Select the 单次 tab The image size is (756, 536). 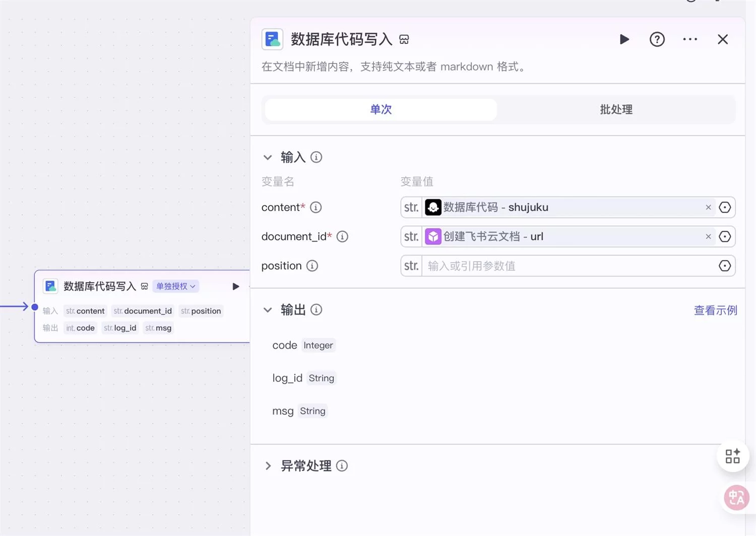(380, 109)
